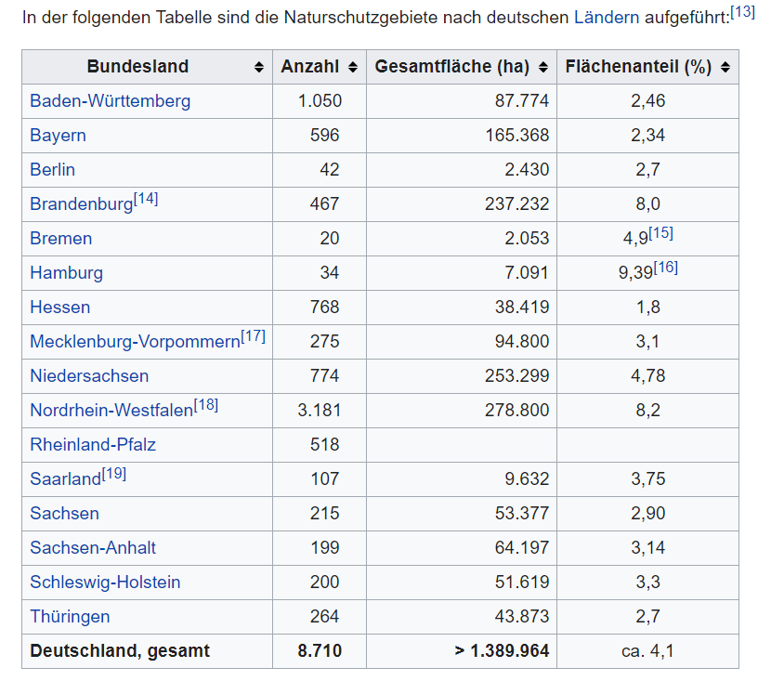784x681 pixels.
Task: Go to the Bayern article
Action: pos(58,136)
